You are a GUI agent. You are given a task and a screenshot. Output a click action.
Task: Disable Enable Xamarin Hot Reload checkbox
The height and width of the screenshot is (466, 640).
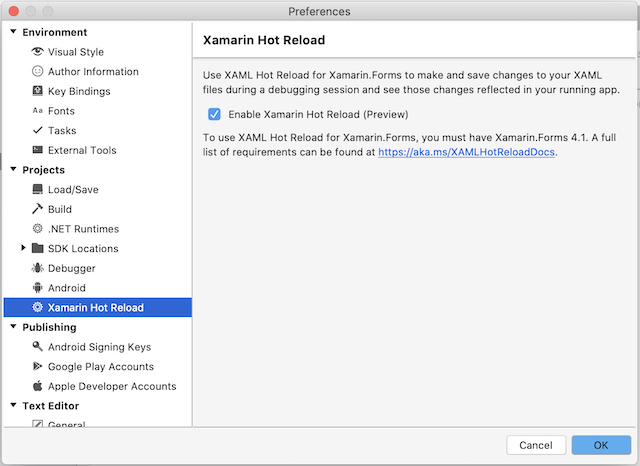tap(214, 114)
